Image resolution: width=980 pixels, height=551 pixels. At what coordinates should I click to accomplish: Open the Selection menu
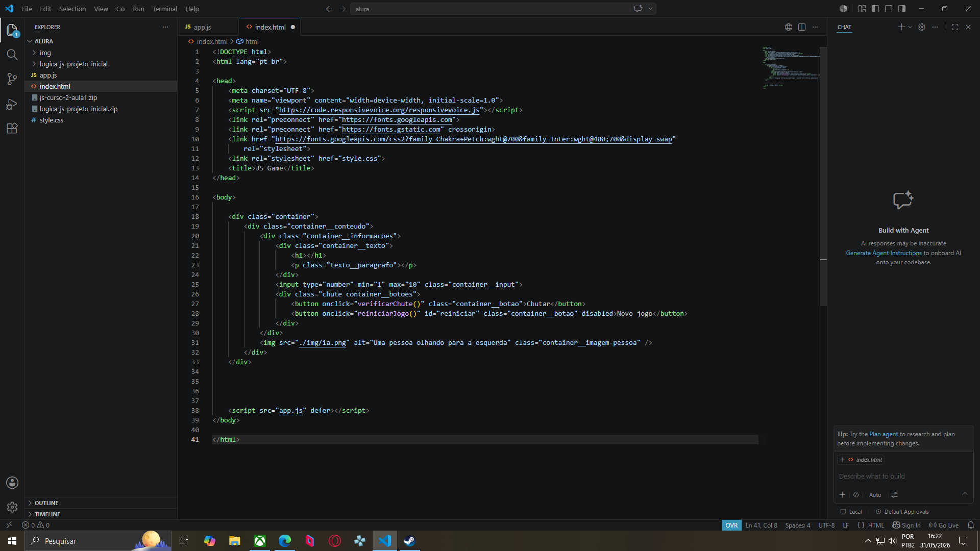(x=72, y=9)
